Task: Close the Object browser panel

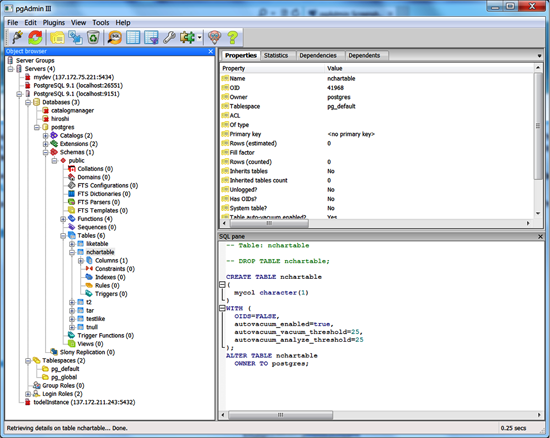Action: tap(210, 52)
